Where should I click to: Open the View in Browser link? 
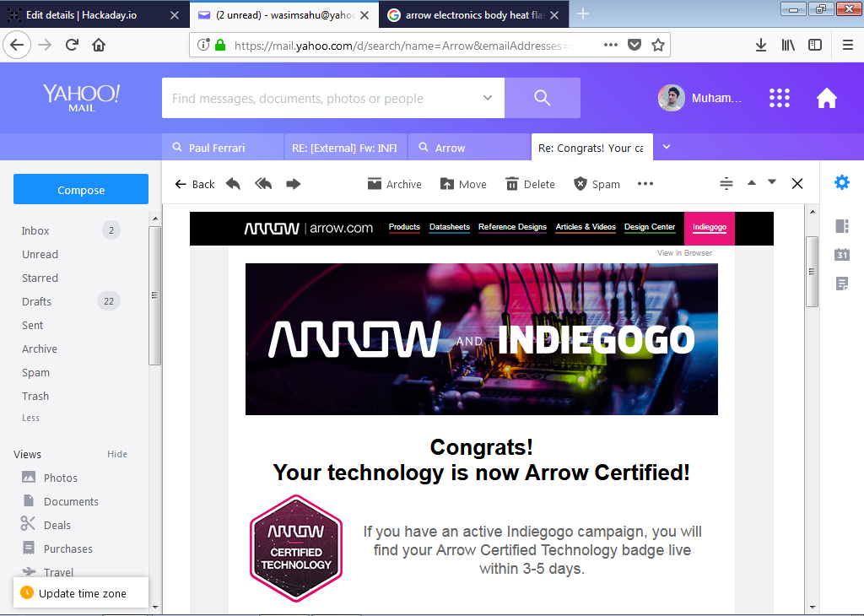point(684,253)
